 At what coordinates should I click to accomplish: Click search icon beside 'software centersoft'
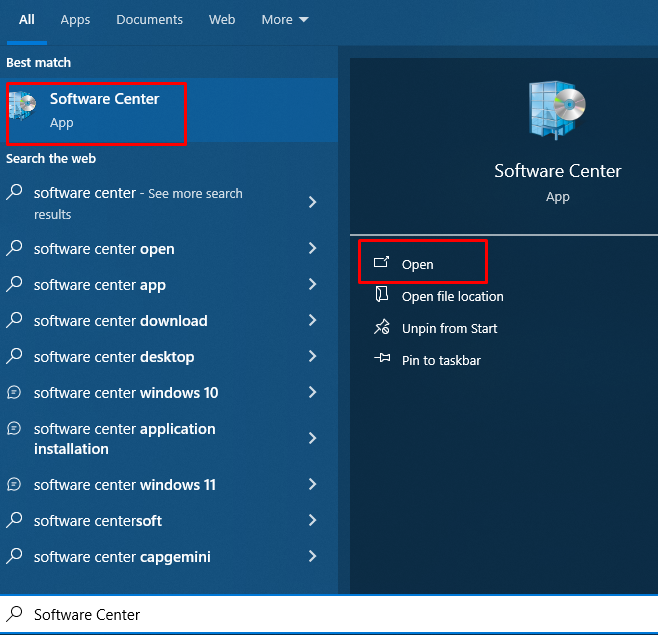(14, 520)
